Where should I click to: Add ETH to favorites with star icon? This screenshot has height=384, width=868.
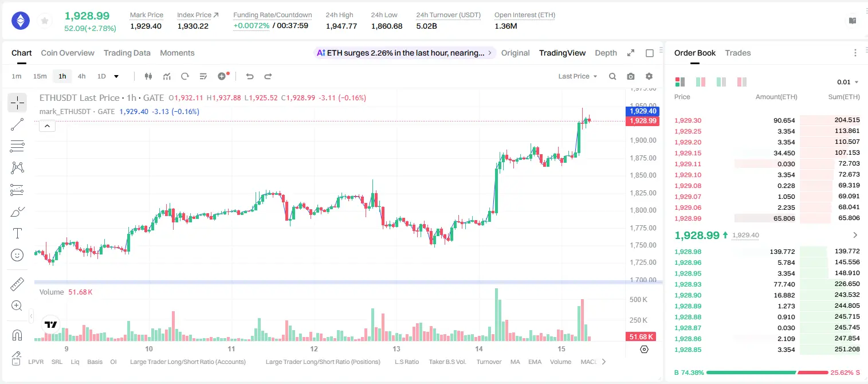(x=45, y=21)
